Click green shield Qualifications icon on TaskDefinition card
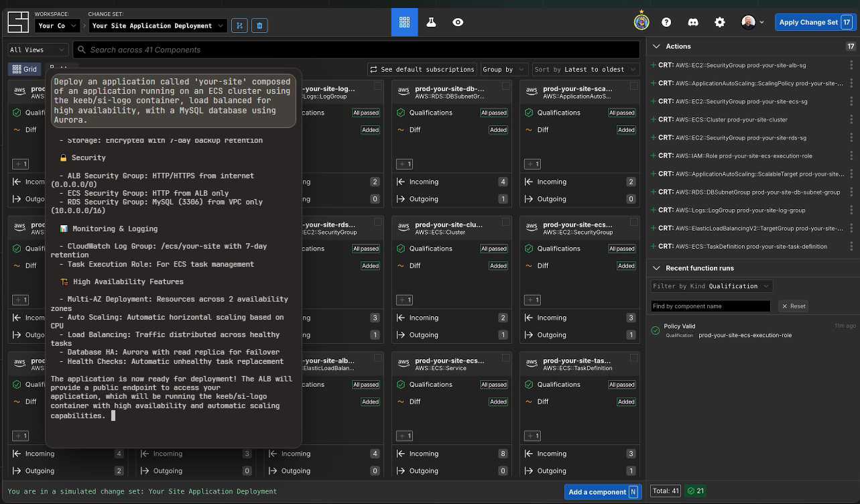The height and width of the screenshot is (504, 860). 529,385
